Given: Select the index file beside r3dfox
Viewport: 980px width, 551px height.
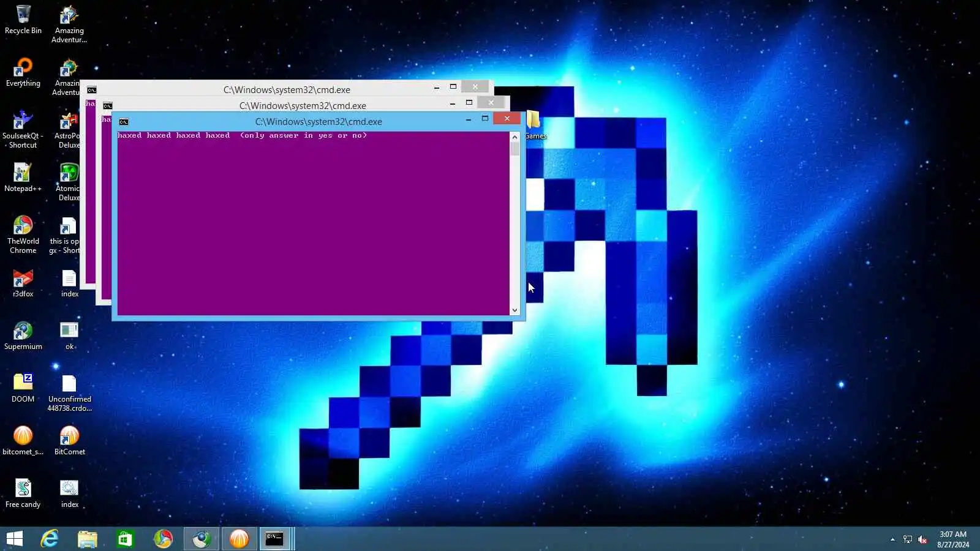Looking at the screenshot, I should [x=69, y=283].
